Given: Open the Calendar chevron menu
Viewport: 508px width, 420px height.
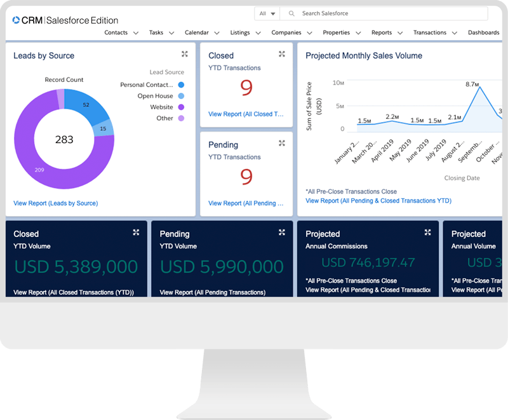Looking at the screenshot, I should (x=217, y=33).
